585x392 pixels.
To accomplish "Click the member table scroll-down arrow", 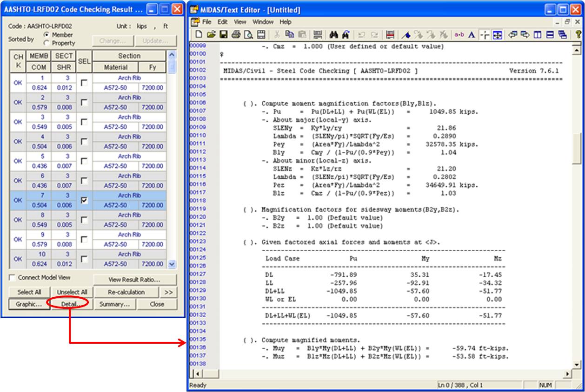I will [172, 264].
